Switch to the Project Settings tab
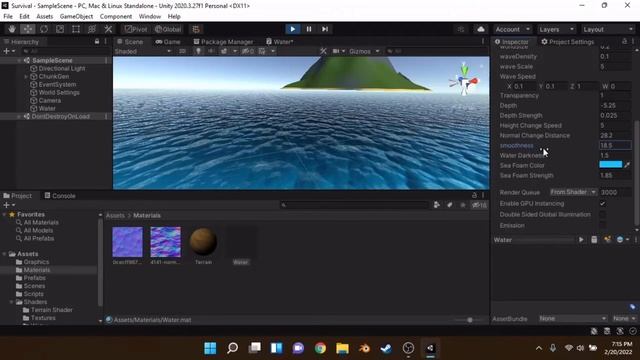The width and height of the screenshot is (640, 360). 567,42
